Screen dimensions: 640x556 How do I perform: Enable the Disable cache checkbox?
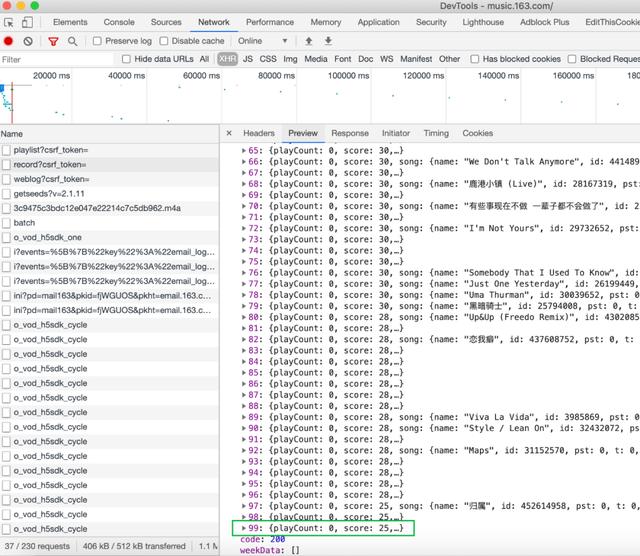[164, 41]
